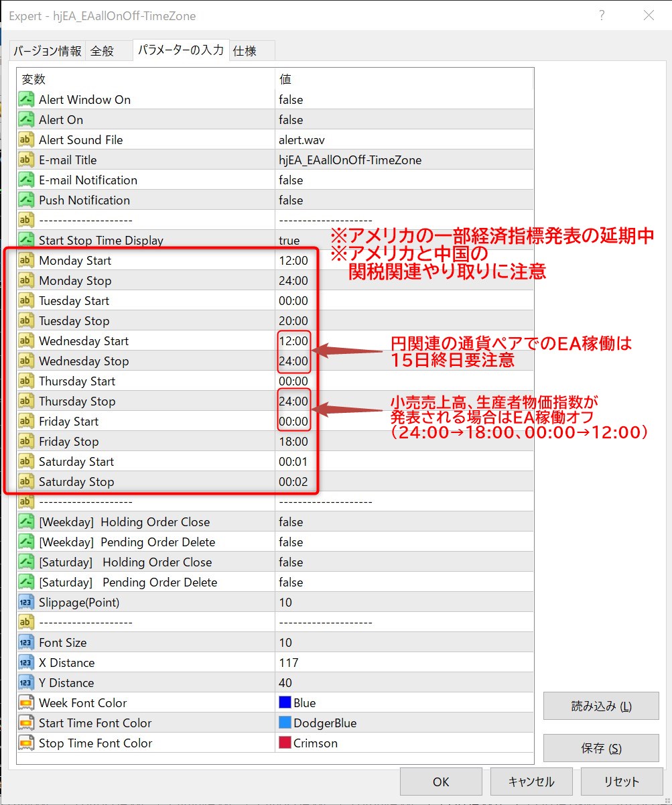Image resolution: width=672 pixels, height=805 pixels.
Task: Click the boolean icon beside Alert Window On
Action: click(x=26, y=100)
